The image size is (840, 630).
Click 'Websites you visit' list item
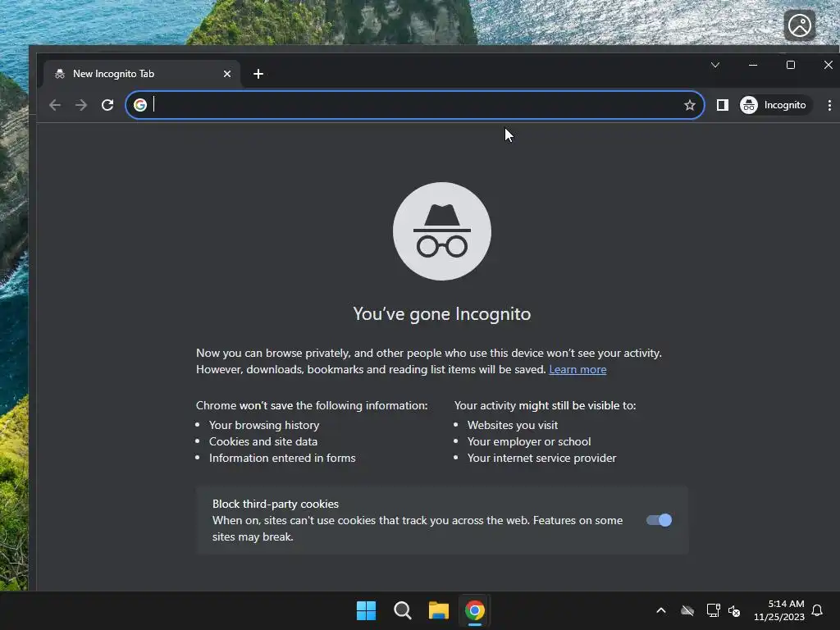(513, 426)
